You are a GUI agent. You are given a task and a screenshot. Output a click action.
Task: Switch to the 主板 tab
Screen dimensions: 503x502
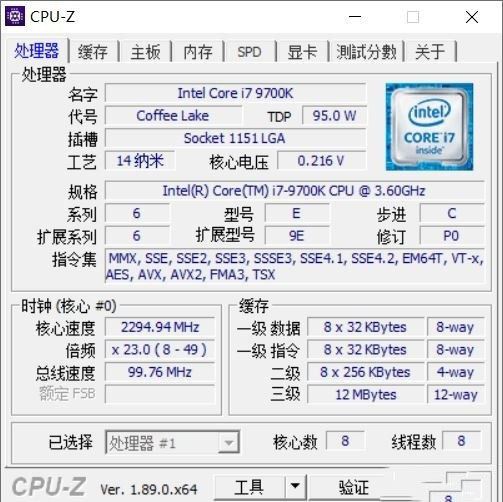pos(146,52)
